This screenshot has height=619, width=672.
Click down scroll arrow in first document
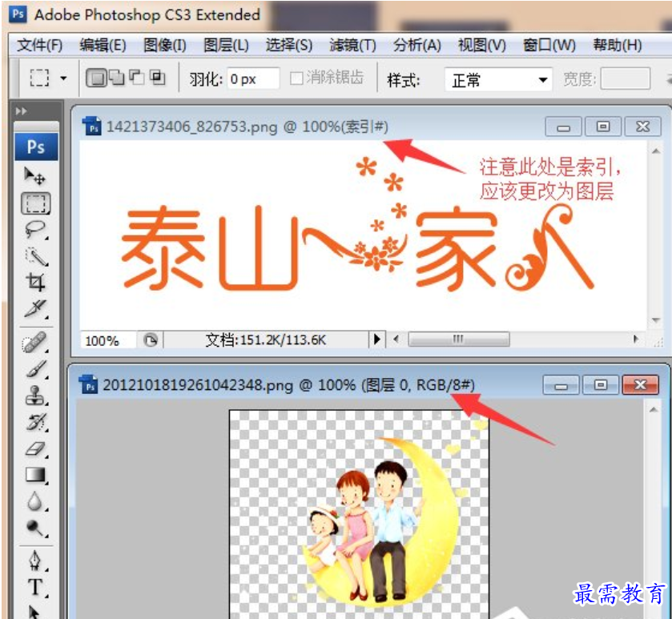pos(656,320)
